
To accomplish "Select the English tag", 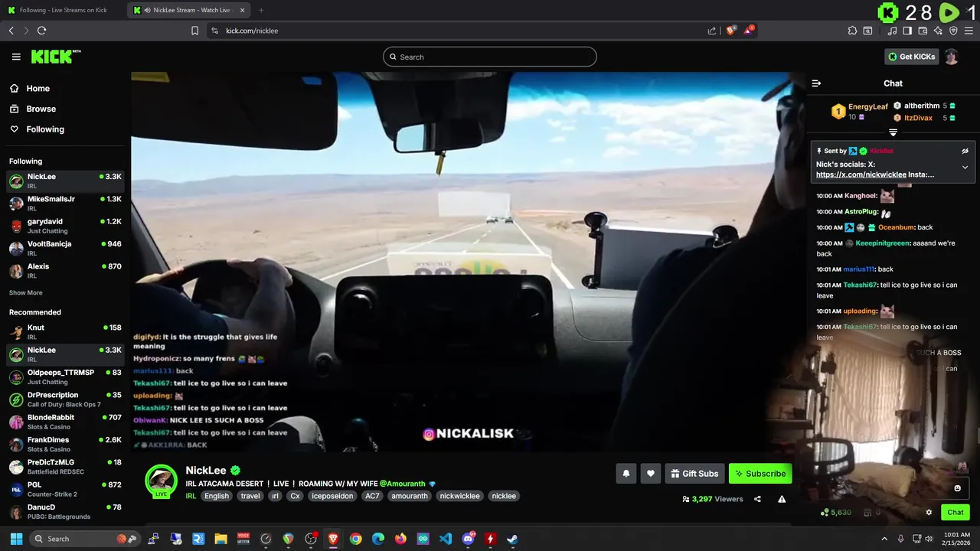I will click(x=217, y=496).
